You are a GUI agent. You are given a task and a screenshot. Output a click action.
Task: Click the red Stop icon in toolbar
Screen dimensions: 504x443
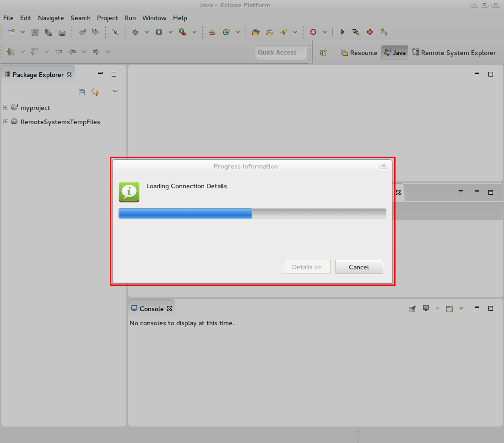370,32
